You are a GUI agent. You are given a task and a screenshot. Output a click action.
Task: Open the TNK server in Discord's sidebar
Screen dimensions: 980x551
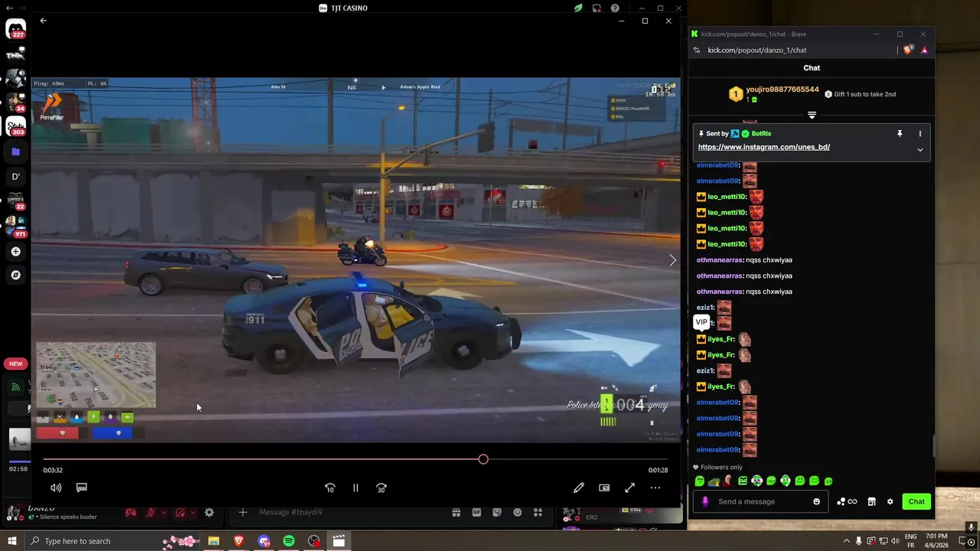point(15,55)
